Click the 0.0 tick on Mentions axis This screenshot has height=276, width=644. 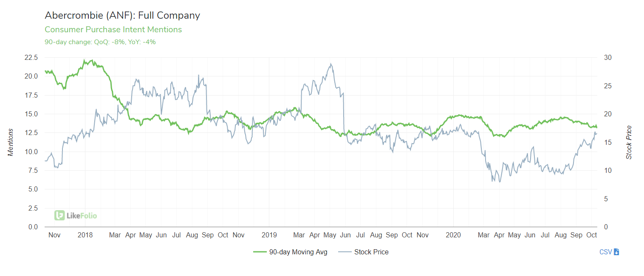pos(32,227)
